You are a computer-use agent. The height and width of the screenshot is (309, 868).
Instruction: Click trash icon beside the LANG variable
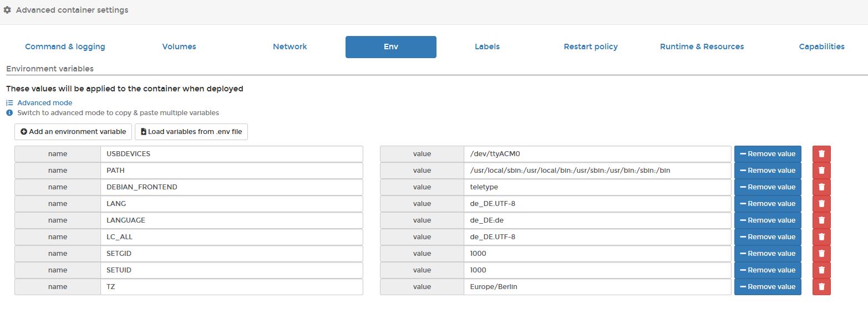821,204
